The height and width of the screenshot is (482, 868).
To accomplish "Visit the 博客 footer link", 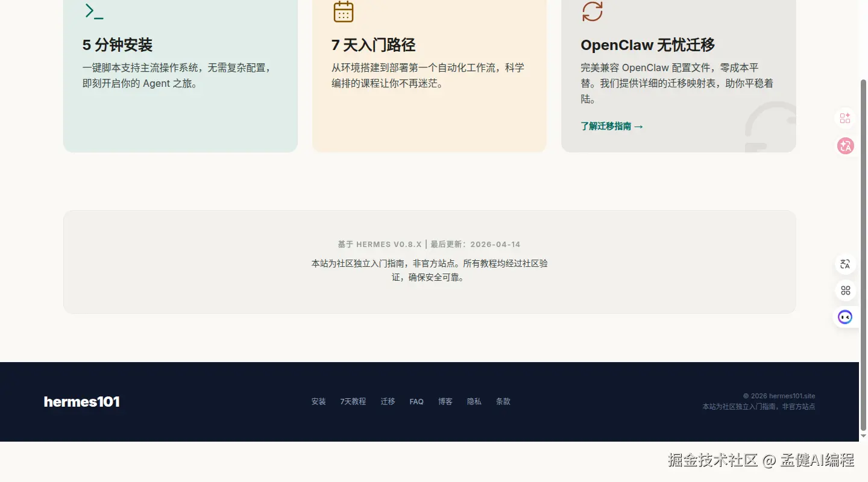I will [445, 401].
